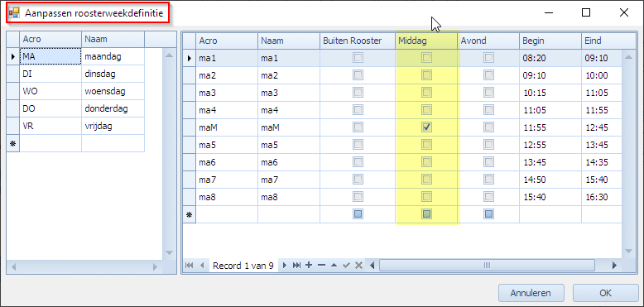Image resolution: width=644 pixels, height=307 pixels.
Task: Click left arrow of hours horizontal scrollbar
Action: click(x=372, y=266)
